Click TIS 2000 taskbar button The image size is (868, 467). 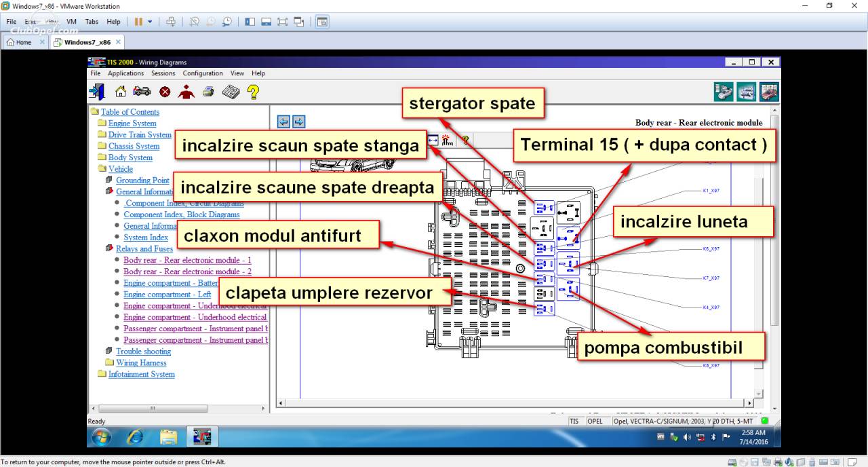pos(202,436)
